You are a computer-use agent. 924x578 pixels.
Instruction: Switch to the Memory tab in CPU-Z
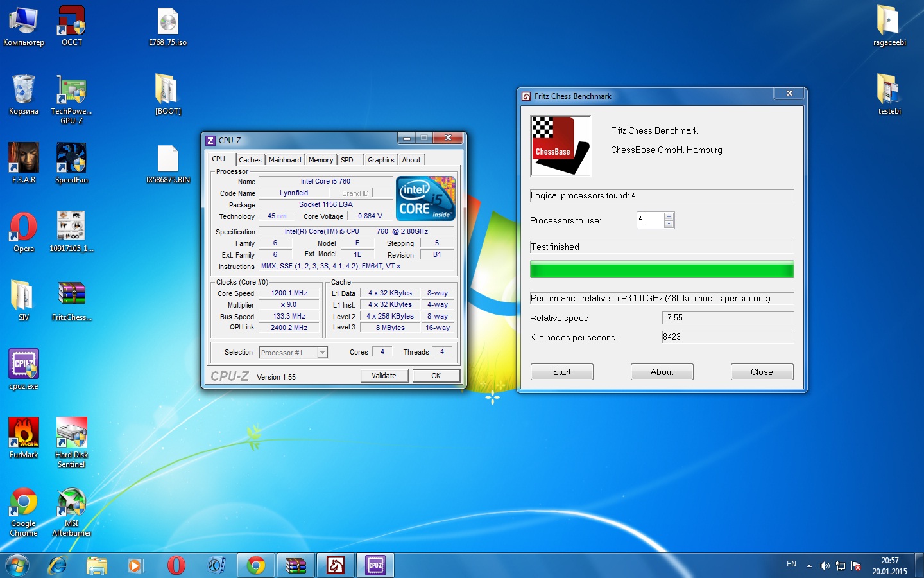[x=320, y=160]
